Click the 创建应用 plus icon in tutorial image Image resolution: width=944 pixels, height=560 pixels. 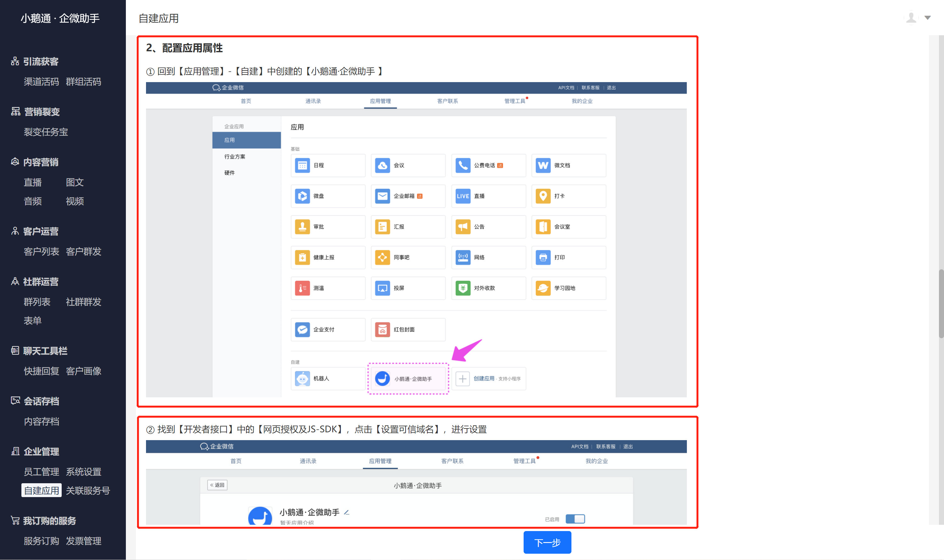click(x=462, y=378)
